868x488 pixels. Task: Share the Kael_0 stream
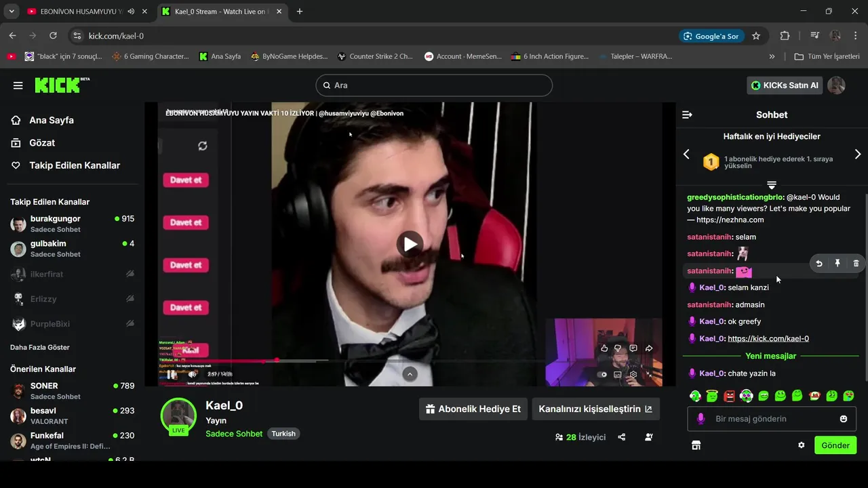click(622, 437)
